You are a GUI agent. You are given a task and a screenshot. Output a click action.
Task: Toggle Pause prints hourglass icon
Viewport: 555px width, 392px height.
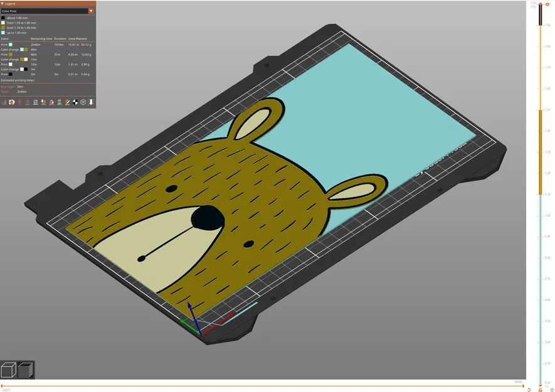(x=60, y=102)
